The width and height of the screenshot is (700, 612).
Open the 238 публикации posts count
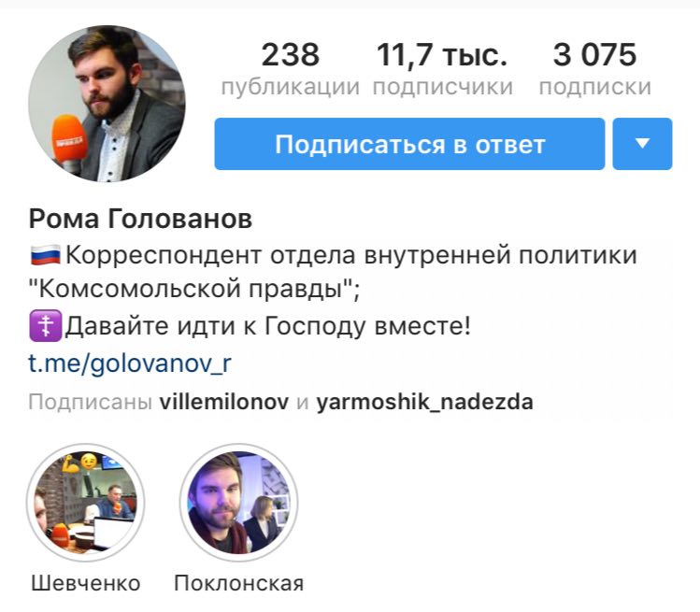click(x=290, y=69)
